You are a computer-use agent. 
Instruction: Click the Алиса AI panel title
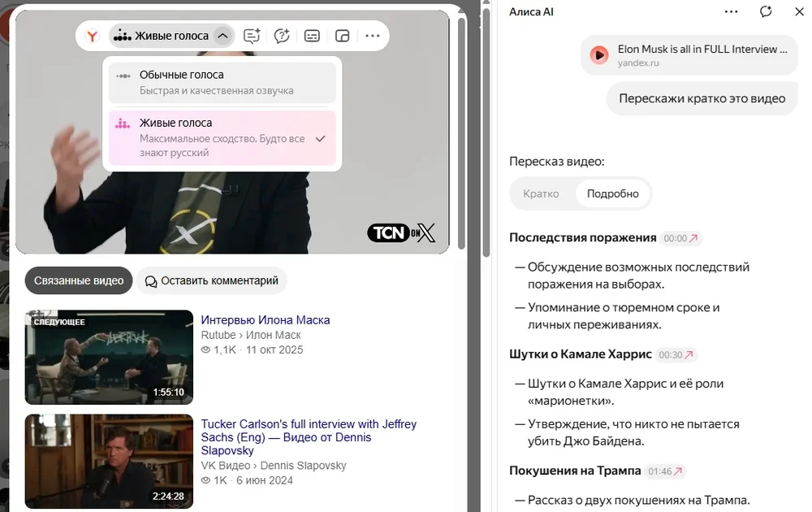coord(531,12)
